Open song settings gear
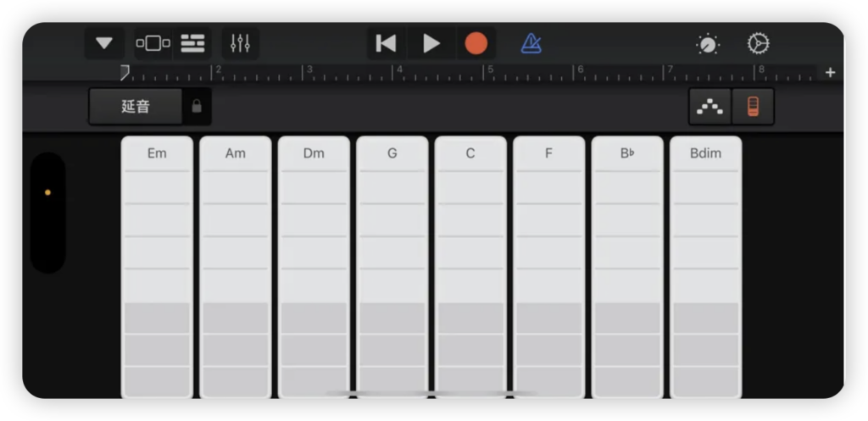Screen dimensions: 868x421 coord(758,43)
